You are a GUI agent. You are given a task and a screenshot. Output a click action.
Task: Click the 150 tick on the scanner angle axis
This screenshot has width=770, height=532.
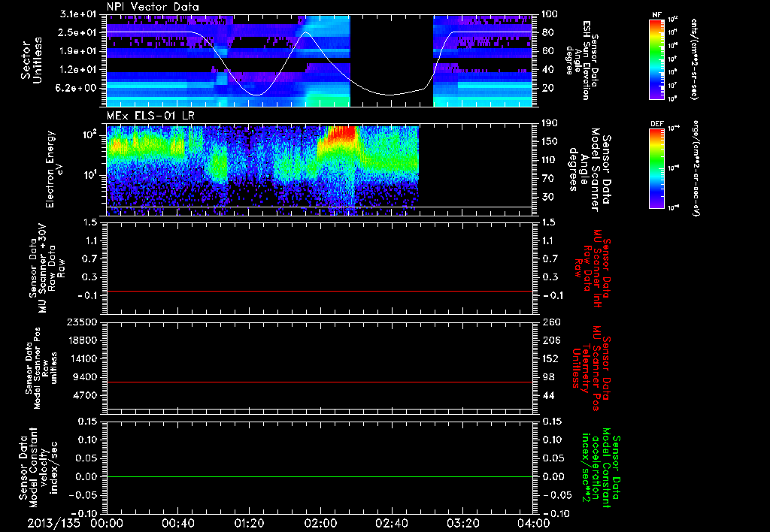[550, 141]
